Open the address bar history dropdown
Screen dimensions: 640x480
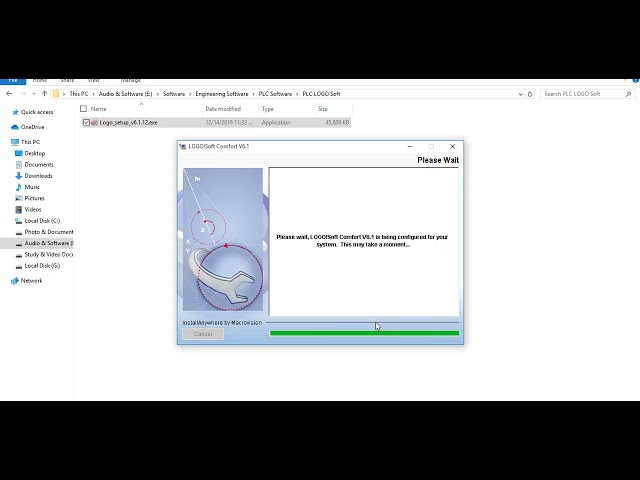click(x=520, y=94)
